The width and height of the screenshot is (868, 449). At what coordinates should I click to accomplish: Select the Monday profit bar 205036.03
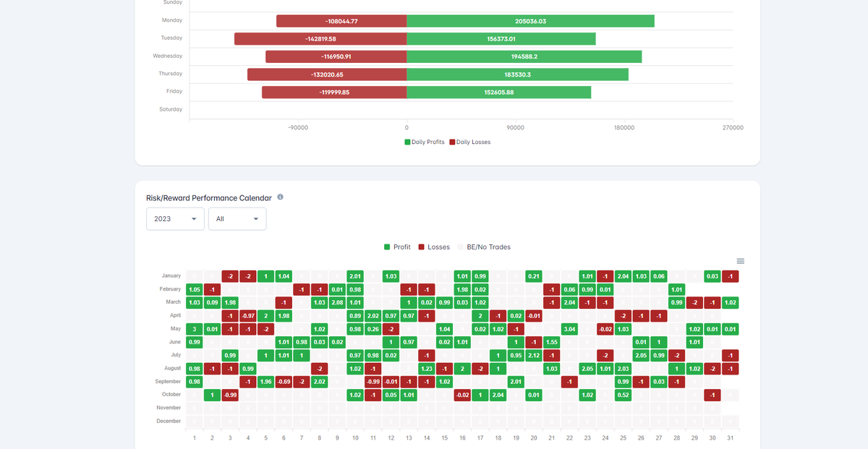coord(531,21)
